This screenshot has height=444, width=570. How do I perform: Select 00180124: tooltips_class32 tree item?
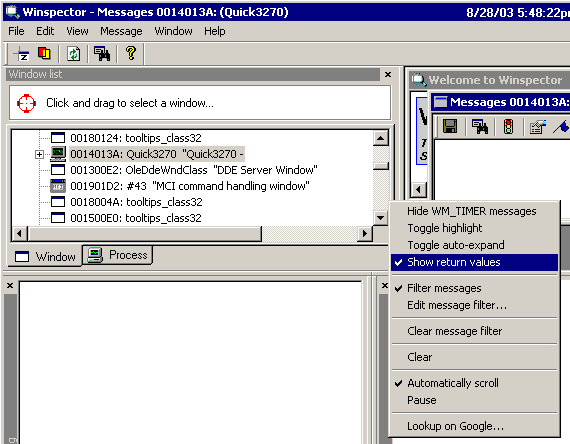point(136,138)
